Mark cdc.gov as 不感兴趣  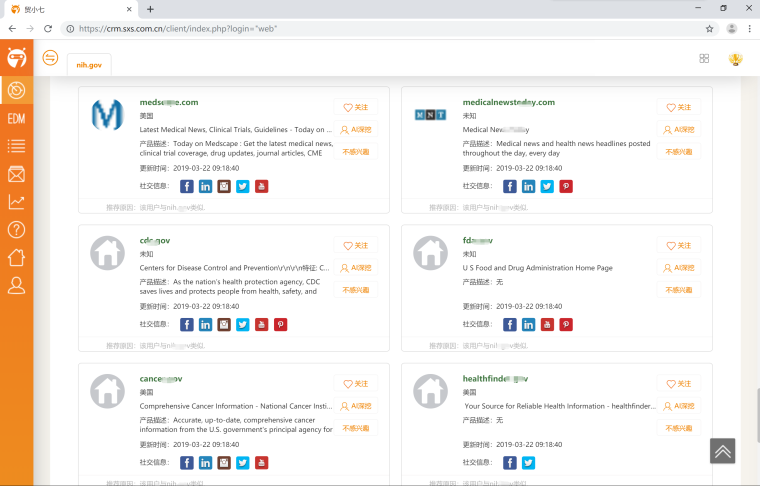click(356, 290)
